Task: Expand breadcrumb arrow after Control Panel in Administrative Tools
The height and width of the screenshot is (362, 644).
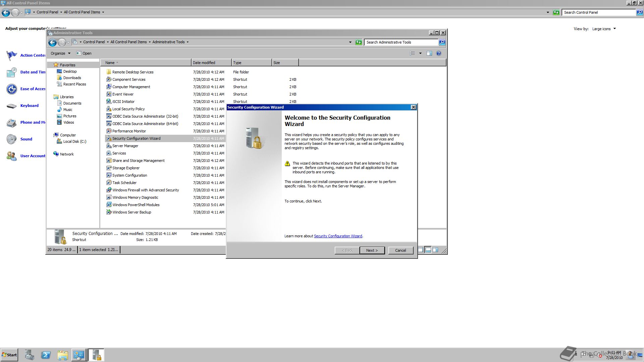Action: click(108, 42)
